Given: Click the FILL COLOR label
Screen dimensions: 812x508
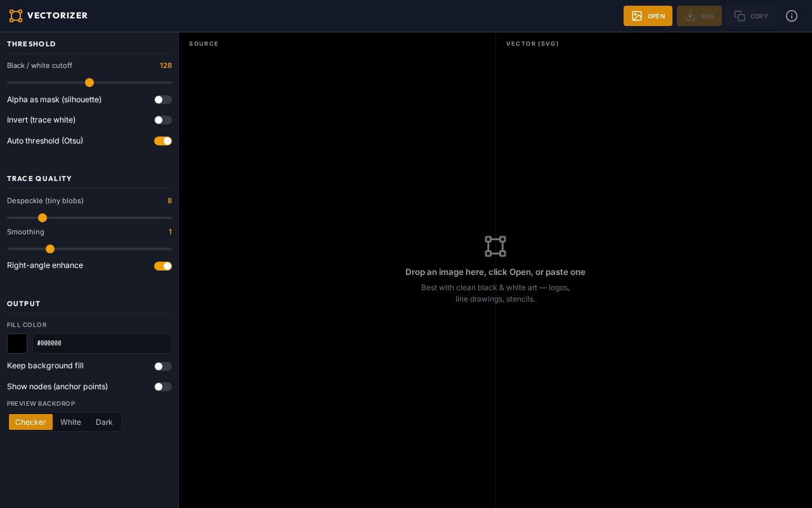Looking at the screenshot, I should pos(27,325).
